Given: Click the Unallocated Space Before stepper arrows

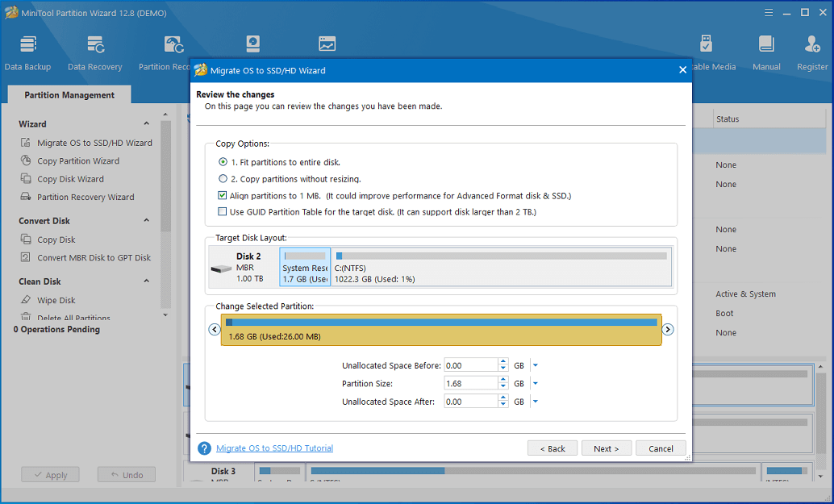Looking at the screenshot, I should (x=503, y=364).
